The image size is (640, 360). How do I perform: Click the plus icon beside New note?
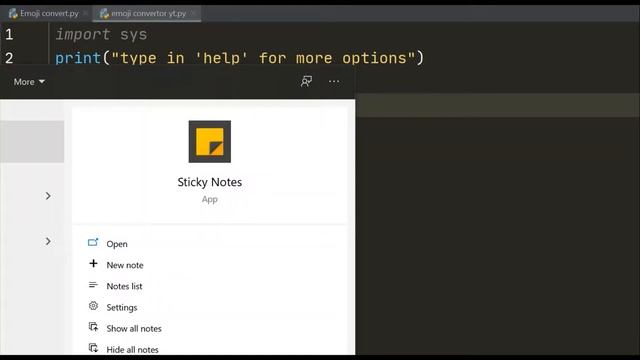[x=93, y=264]
